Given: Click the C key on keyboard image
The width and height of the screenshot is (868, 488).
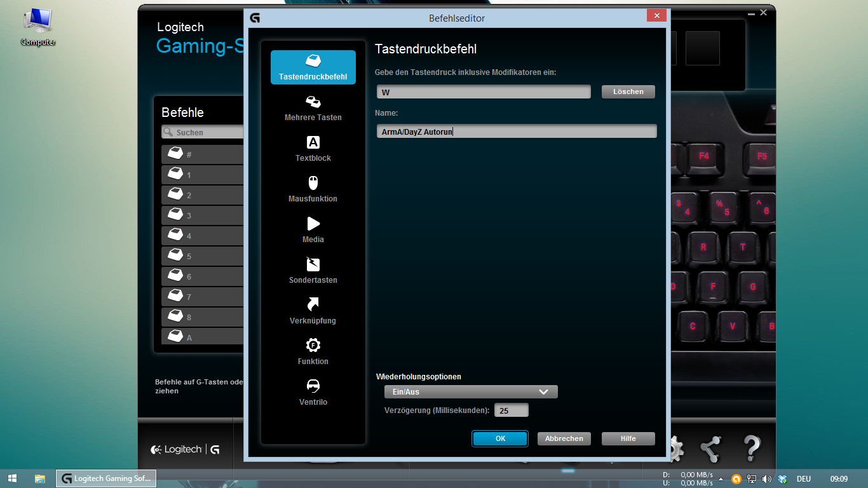Looking at the screenshot, I should pyautogui.click(x=693, y=326).
